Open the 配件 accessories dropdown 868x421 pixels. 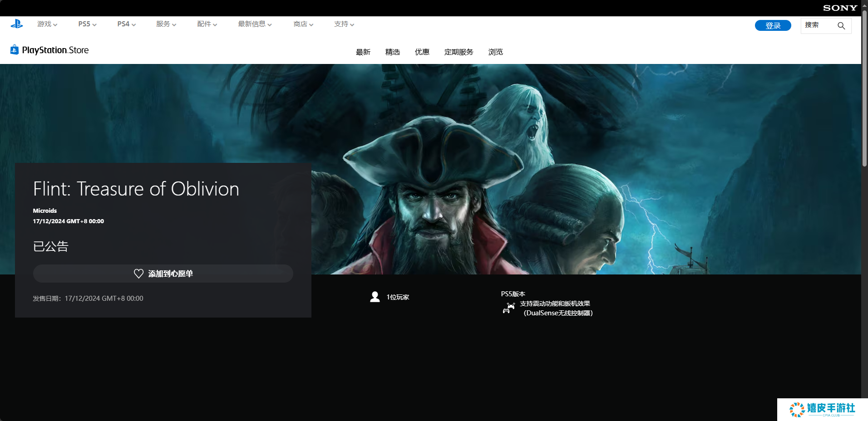click(207, 24)
